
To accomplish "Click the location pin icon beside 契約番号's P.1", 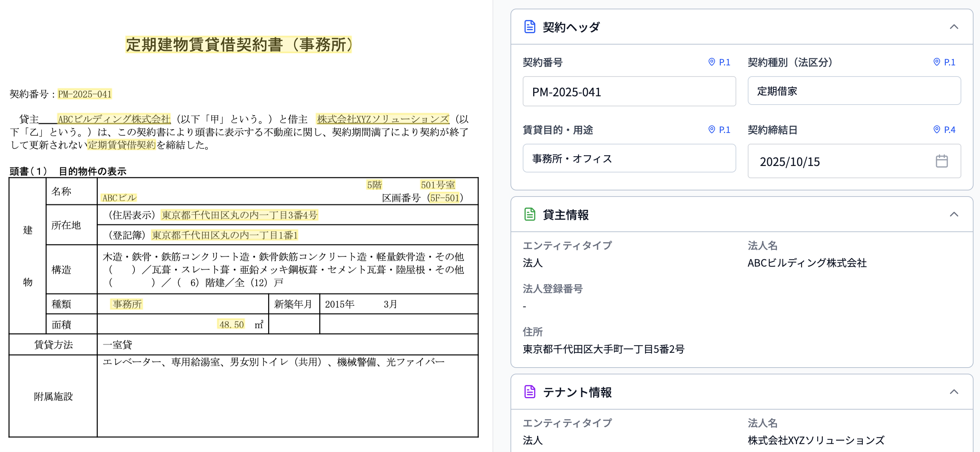I will pyautogui.click(x=711, y=62).
